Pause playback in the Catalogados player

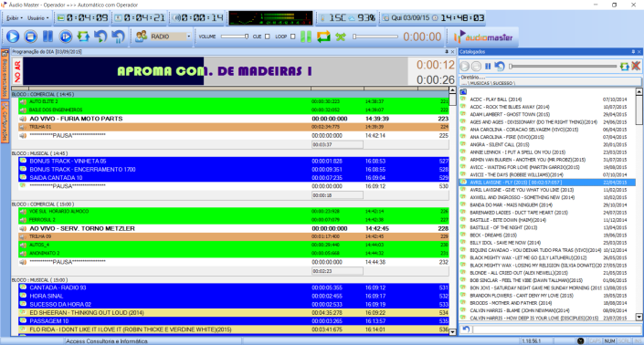(x=488, y=66)
